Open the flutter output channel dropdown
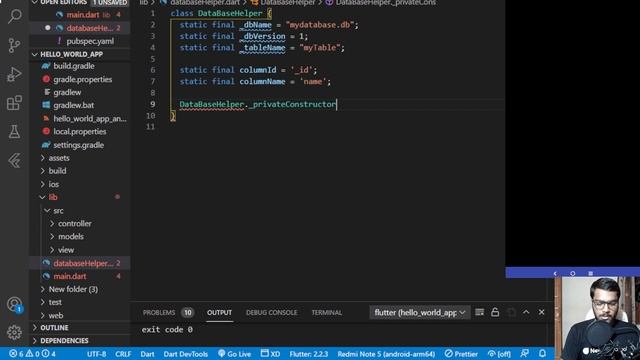640x360 pixels. [420, 313]
